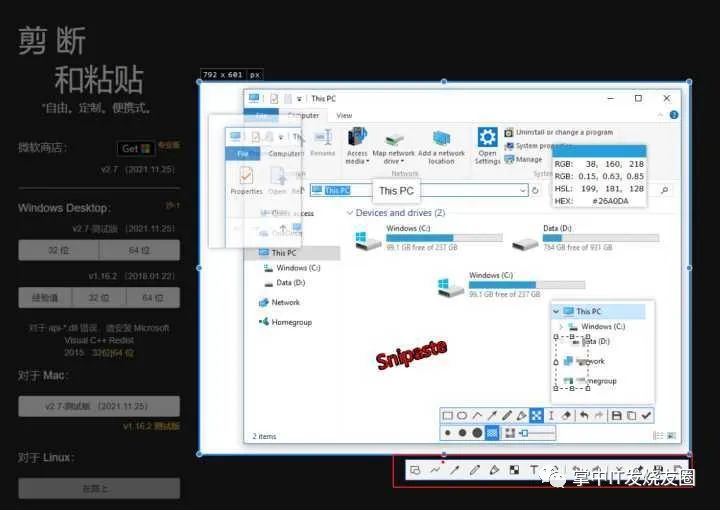This screenshot has height=510, width=720.
Task: Select the polyline tool with the red dot
Action: pos(435,470)
